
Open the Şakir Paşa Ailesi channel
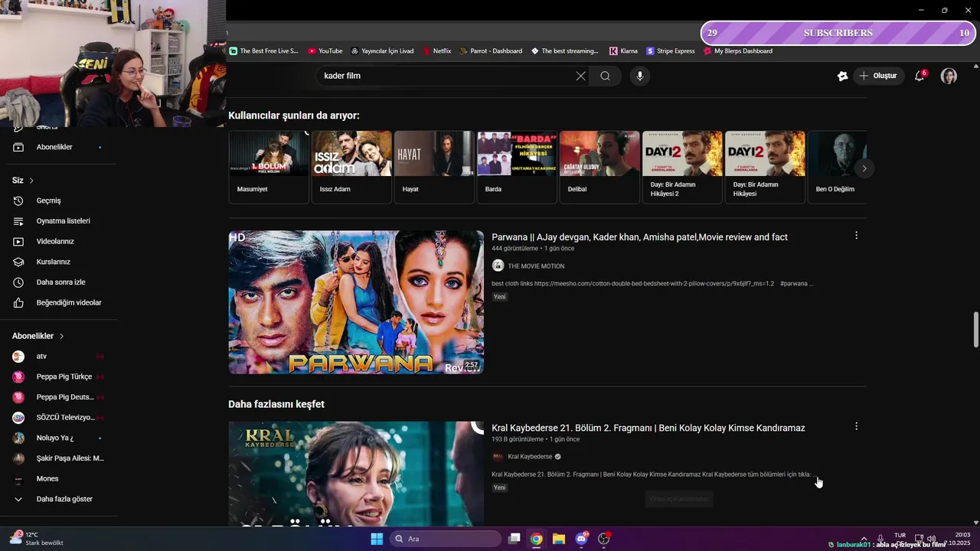tap(58, 458)
